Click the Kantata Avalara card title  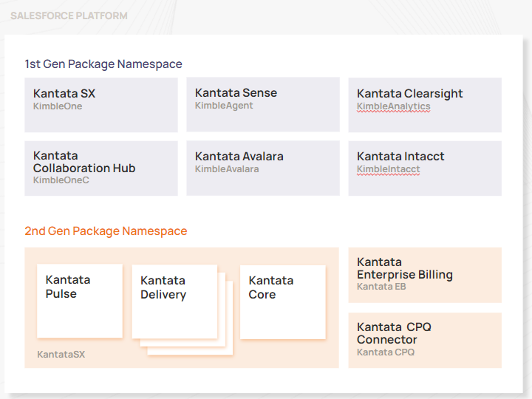click(239, 156)
